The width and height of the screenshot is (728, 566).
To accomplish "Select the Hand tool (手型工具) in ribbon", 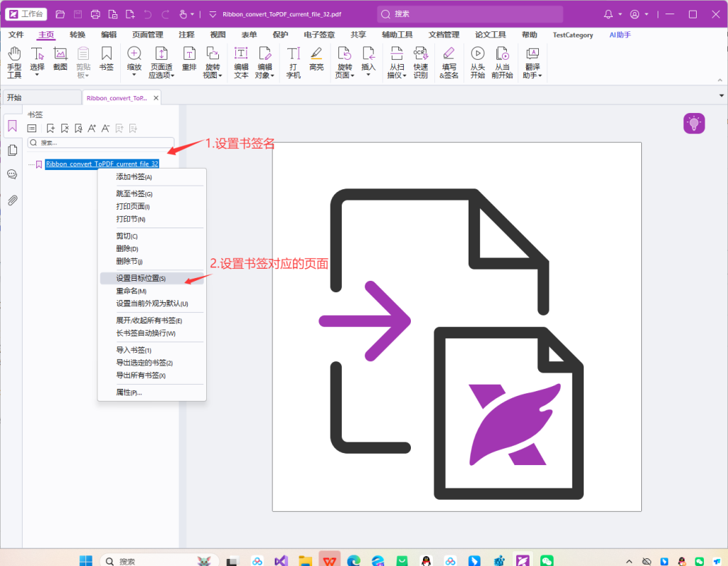I will pos(14,62).
